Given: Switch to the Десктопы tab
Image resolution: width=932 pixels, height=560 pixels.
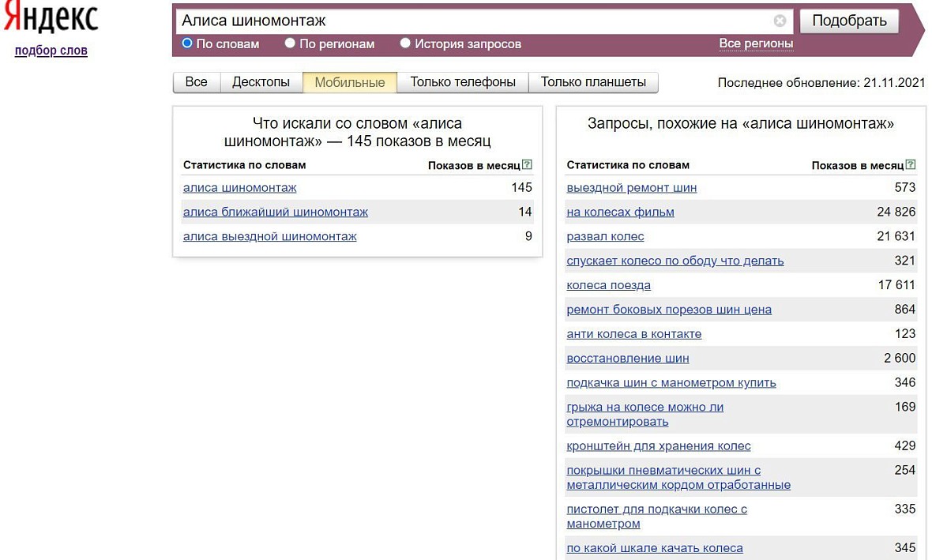Looking at the screenshot, I should pos(261,81).
